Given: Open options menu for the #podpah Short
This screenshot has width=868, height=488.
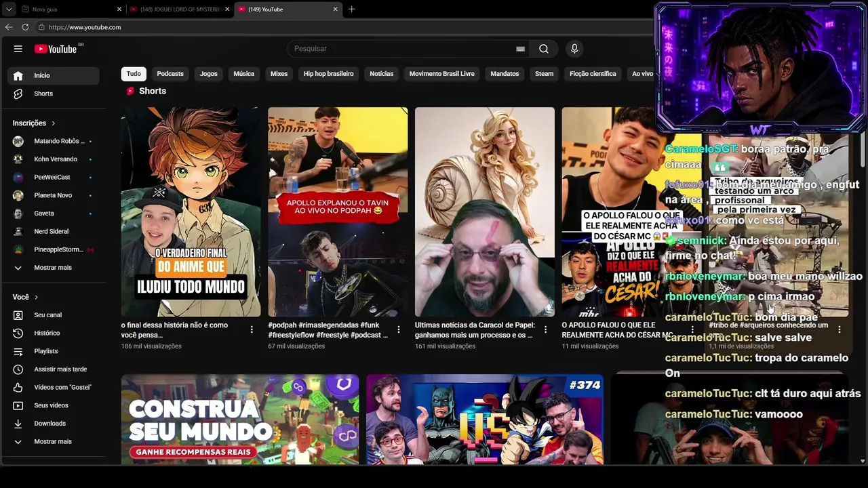Looking at the screenshot, I should (x=399, y=329).
